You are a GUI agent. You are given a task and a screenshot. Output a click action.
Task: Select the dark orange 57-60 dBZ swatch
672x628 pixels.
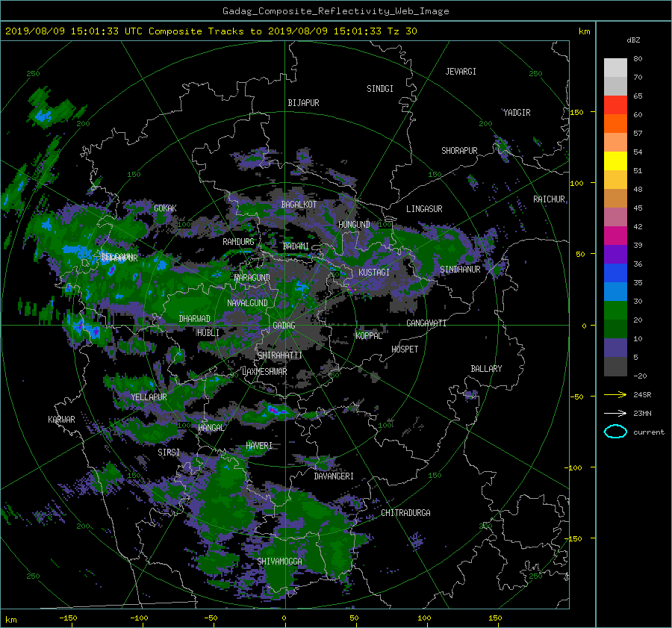point(615,124)
